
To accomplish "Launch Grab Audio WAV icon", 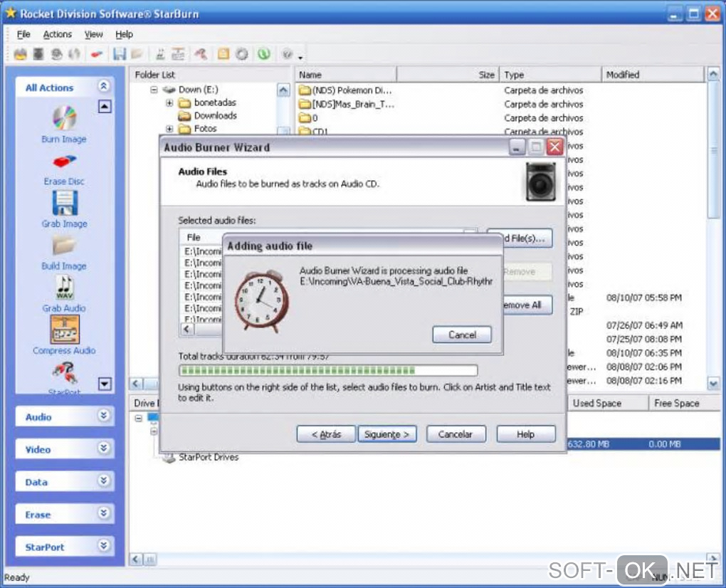I will tap(64, 288).
